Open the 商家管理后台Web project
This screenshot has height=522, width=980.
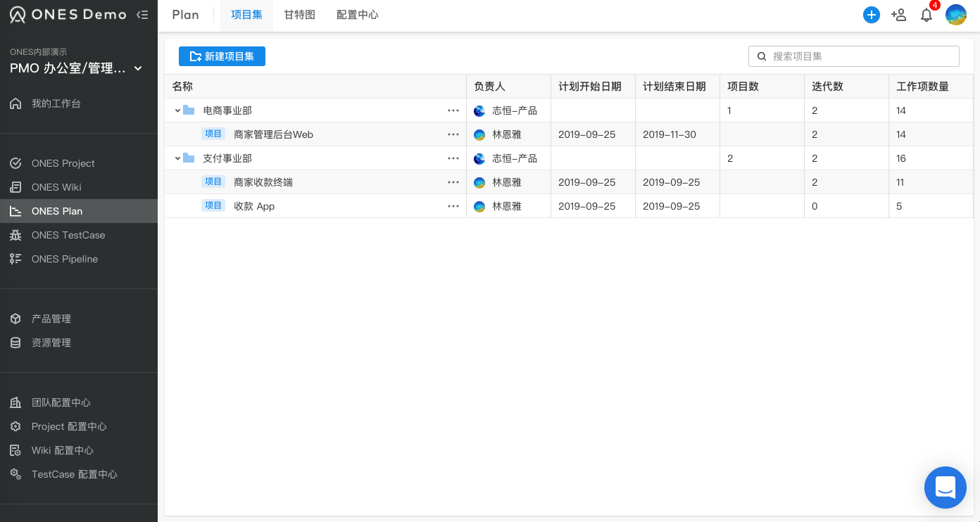click(x=273, y=134)
